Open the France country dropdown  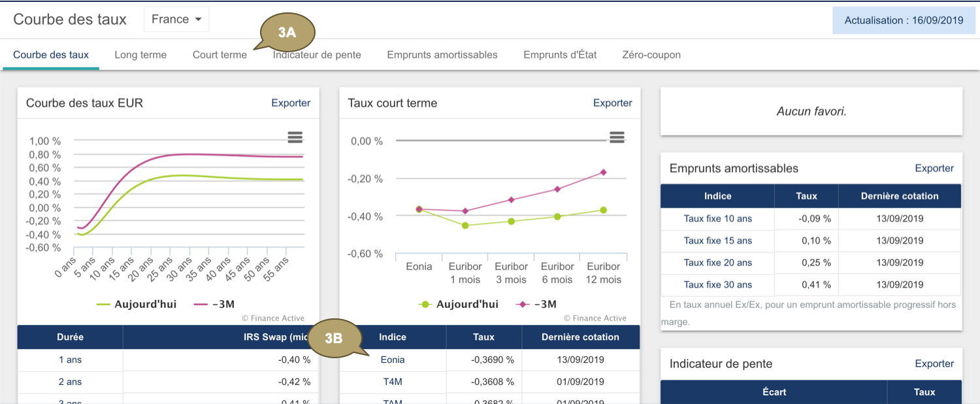point(176,20)
